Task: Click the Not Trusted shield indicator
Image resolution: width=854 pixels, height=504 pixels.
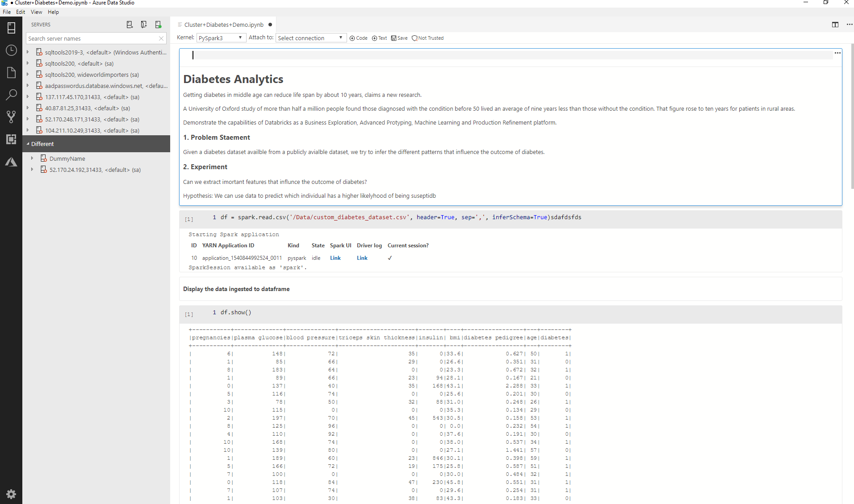Action: tap(427, 38)
